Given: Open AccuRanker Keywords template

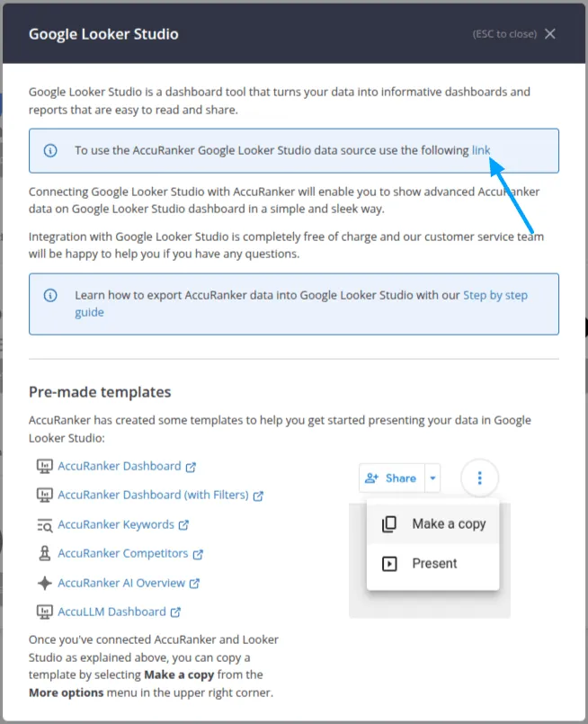Looking at the screenshot, I should click(x=116, y=524).
